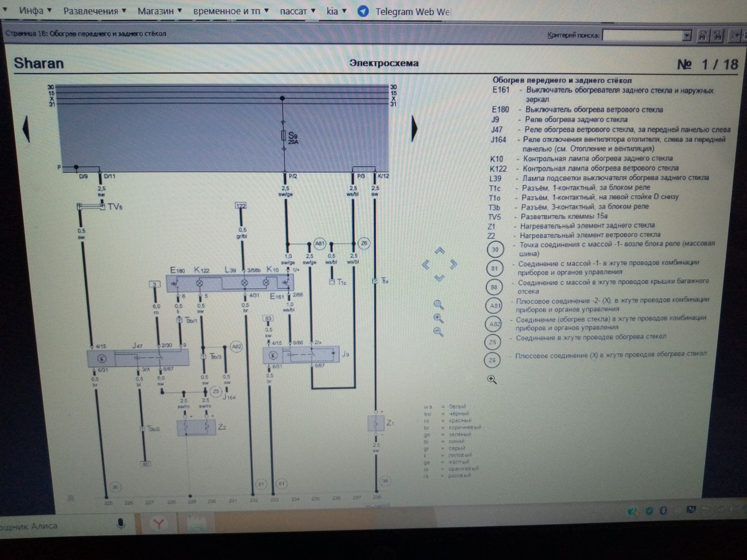Click the E180 legend entry
Image resolution: width=747 pixels, height=560 pixels.
pos(577,110)
